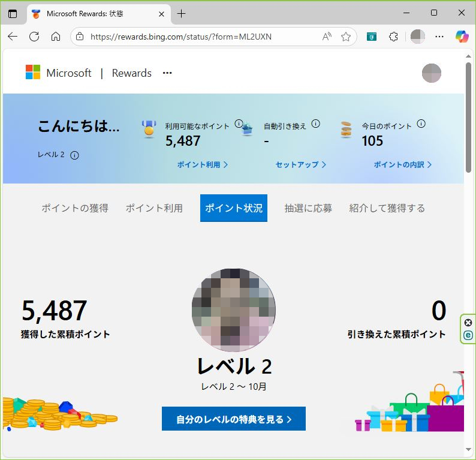The width and height of the screenshot is (476, 460).
Task: Switch to ポイントの獲得 tab
Action: [75, 208]
